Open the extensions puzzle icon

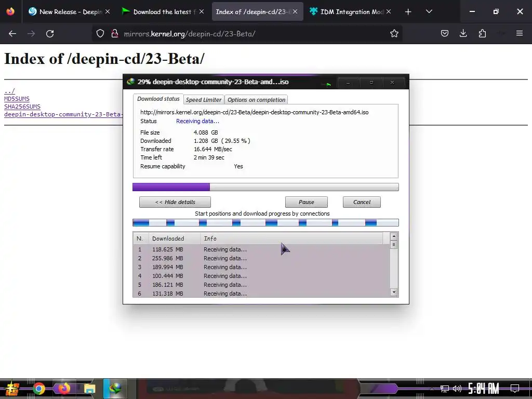[x=482, y=34]
